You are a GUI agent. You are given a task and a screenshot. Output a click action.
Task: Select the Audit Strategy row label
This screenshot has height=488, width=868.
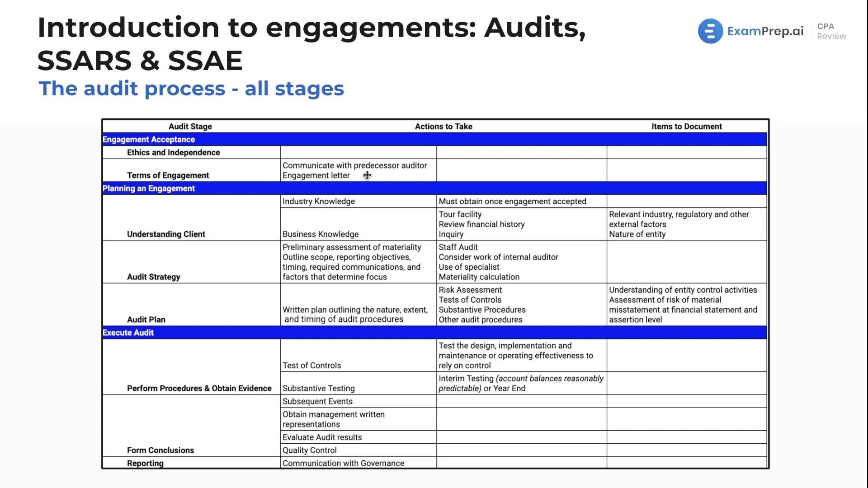[x=153, y=277]
